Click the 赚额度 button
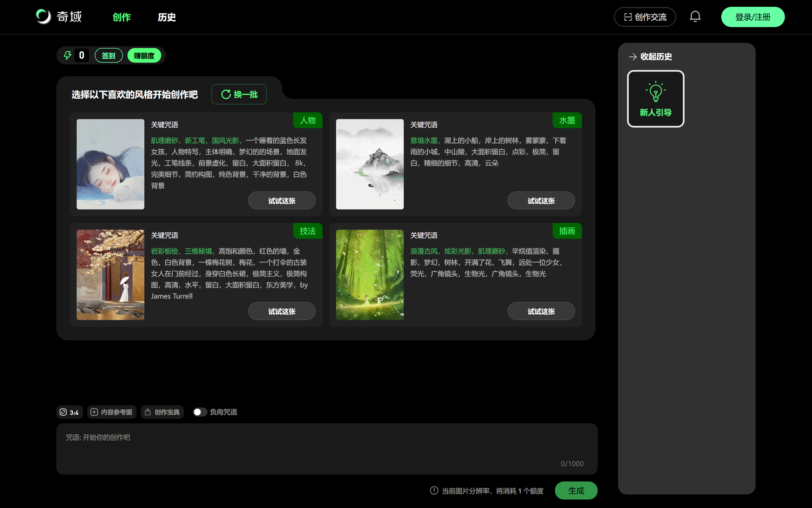The height and width of the screenshot is (508, 812). [144, 55]
